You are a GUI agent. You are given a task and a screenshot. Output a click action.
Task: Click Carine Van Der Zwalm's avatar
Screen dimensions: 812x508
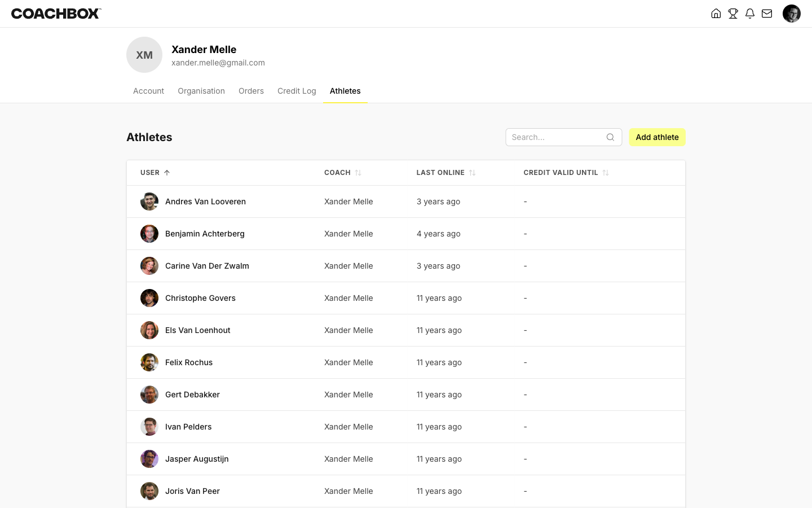click(x=149, y=266)
